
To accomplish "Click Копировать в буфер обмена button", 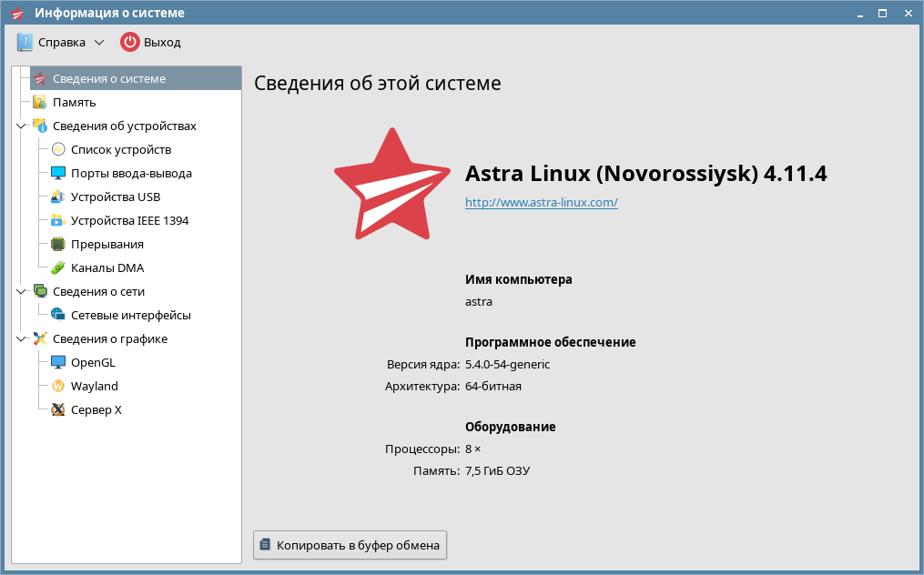I will click(350, 545).
